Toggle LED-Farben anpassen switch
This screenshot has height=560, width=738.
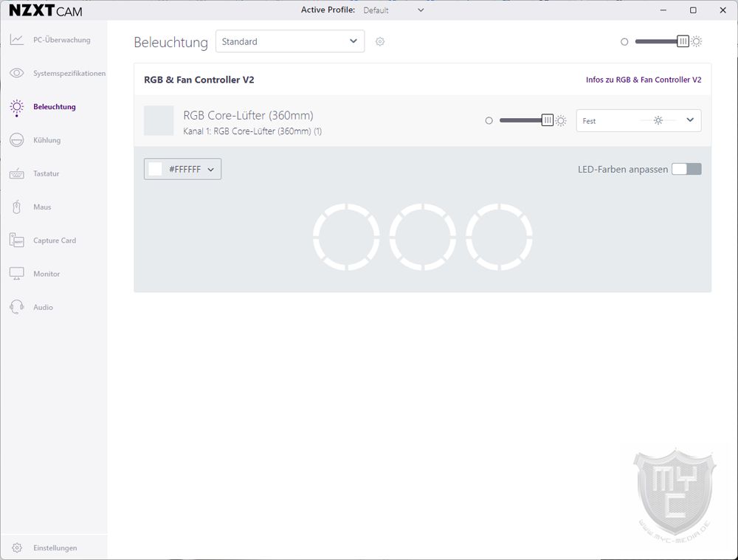[686, 169]
